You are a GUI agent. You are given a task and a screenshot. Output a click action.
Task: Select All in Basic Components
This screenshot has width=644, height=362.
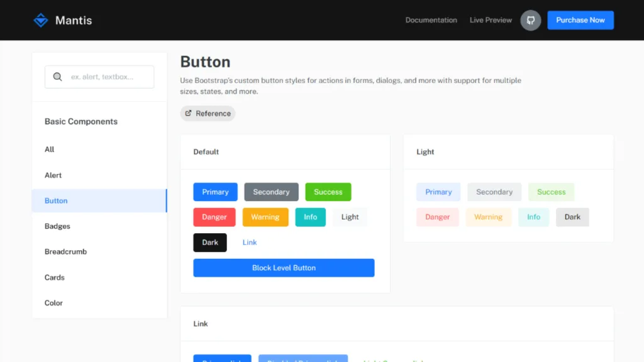coord(49,149)
